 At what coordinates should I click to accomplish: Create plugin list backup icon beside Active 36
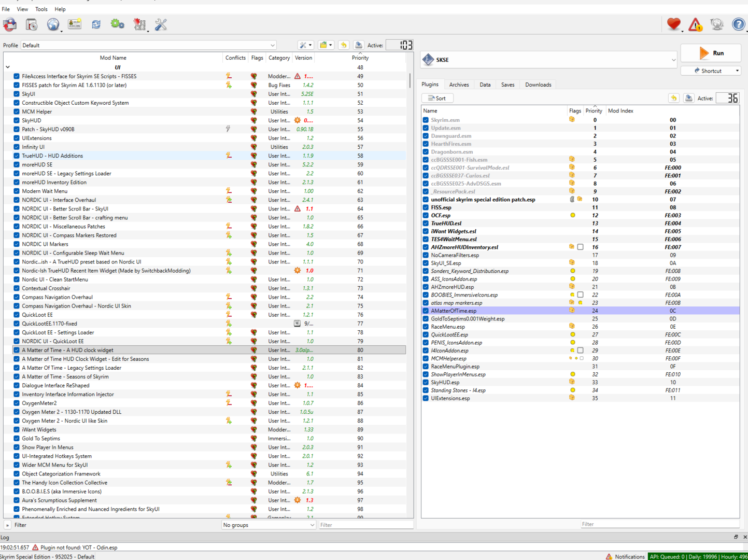point(689,98)
